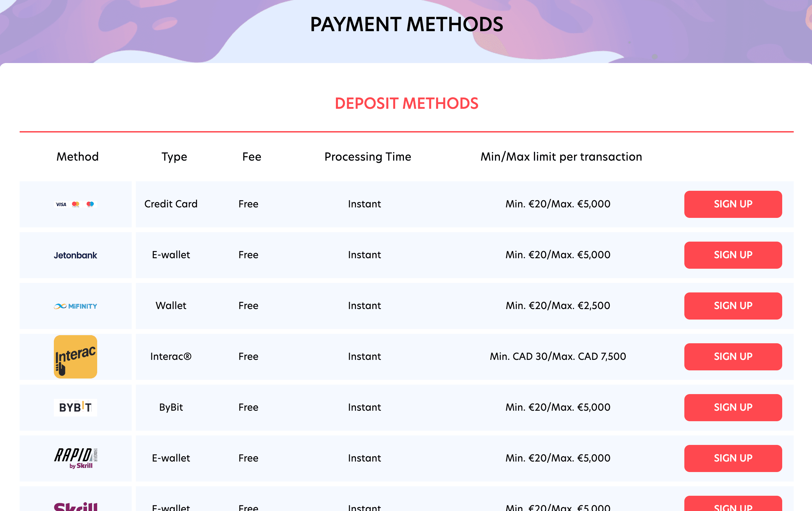Click the Visa card logo

61,204
